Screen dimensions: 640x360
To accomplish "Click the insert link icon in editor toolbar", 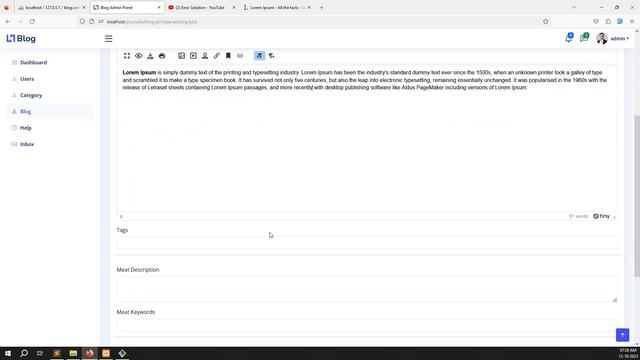I will pyautogui.click(x=217, y=56).
